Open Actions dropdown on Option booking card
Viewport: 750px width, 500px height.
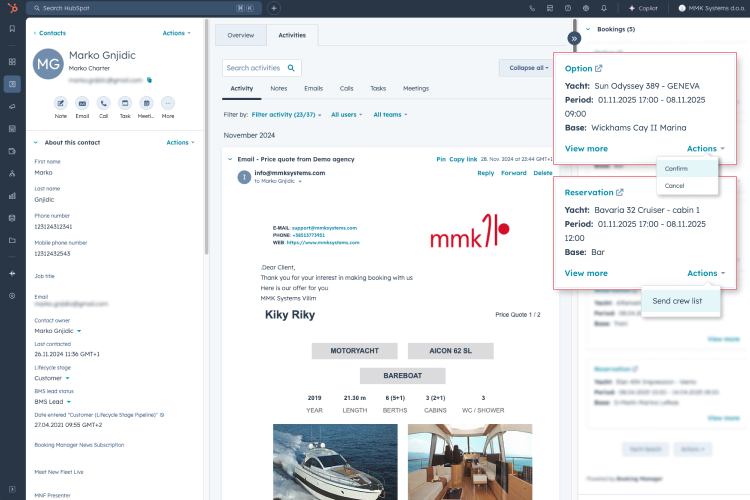click(x=706, y=148)
